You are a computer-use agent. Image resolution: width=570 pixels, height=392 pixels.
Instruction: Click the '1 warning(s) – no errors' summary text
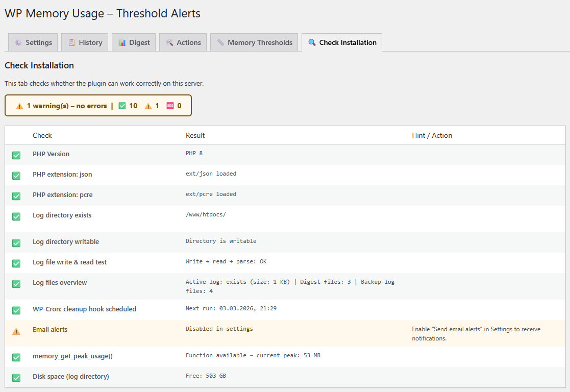click(67, 106)
